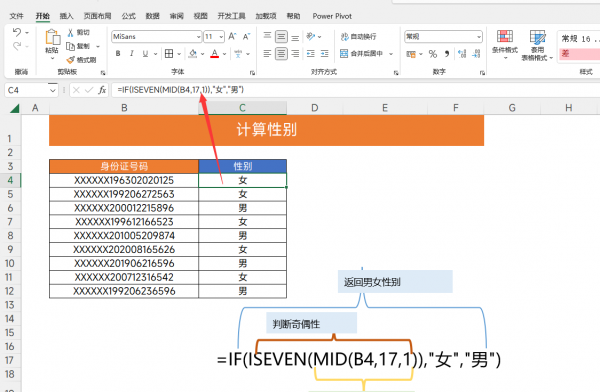600x392 pixels.
Task: Select the Format Painter brush
Action: (x=70, y=60)
